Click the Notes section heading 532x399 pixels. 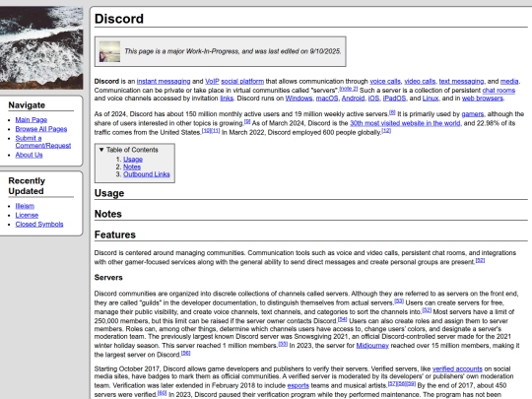coord(108,214)
